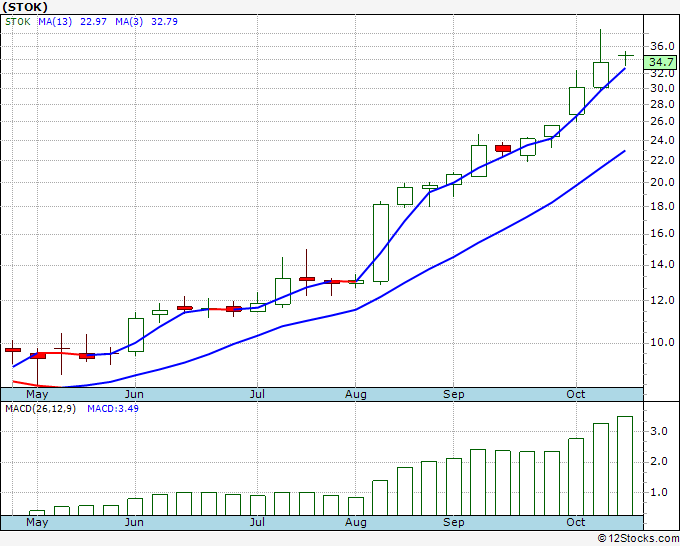Select the tall green early-August candlestick
The image size is (680, 546).
point(381,242)
